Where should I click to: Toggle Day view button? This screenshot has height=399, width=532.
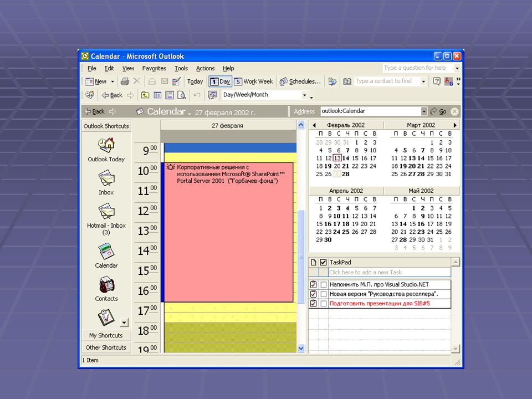click(x=220, y=81)
